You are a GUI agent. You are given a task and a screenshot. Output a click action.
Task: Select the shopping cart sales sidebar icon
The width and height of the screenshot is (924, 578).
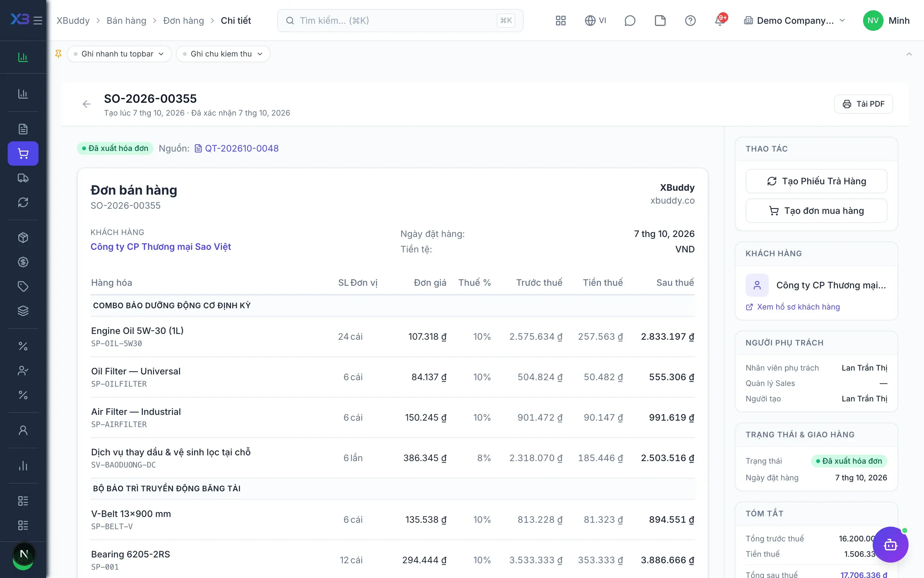click(x=23, y=154)
